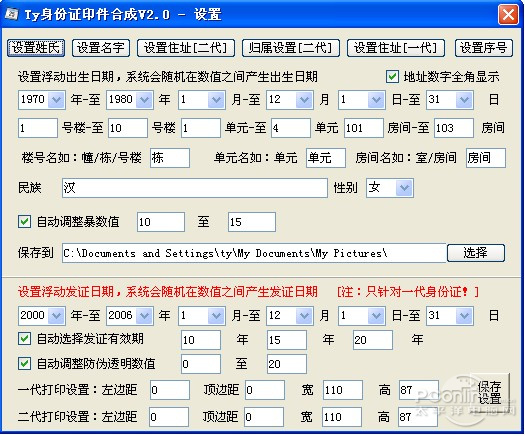The height and width of the screenshot is (436, 525).
Task: Click the starting 号楼 field containing 1
Action: click(38, 128)
